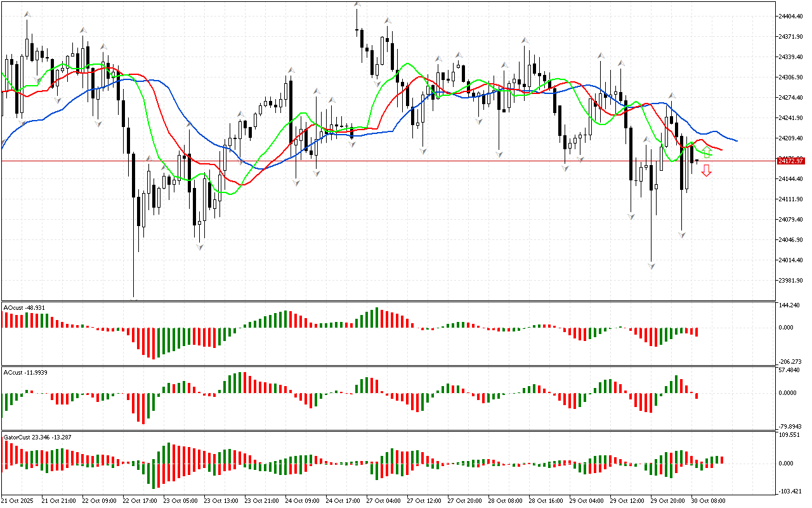Select the fractal marker above the highest candle
Image resolution: width=812 pixels, height=508 pixels.
[357, 5]
